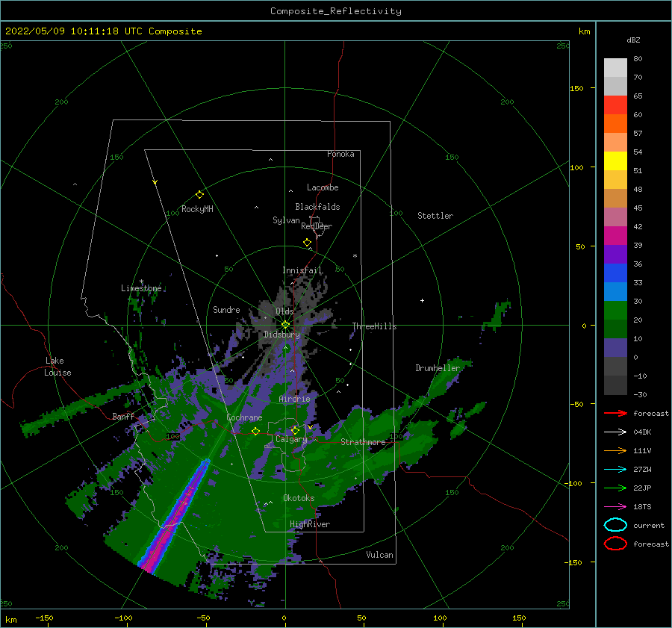Click the yellow diamond marker below RedDeer
The width and height of the screenshot is (672, 628).
[x=307, y=242]
